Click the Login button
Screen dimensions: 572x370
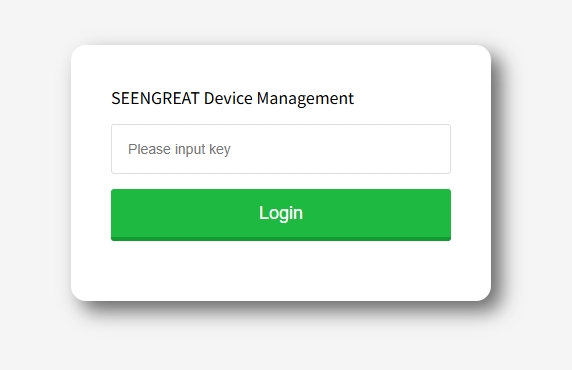pos(281,215)
